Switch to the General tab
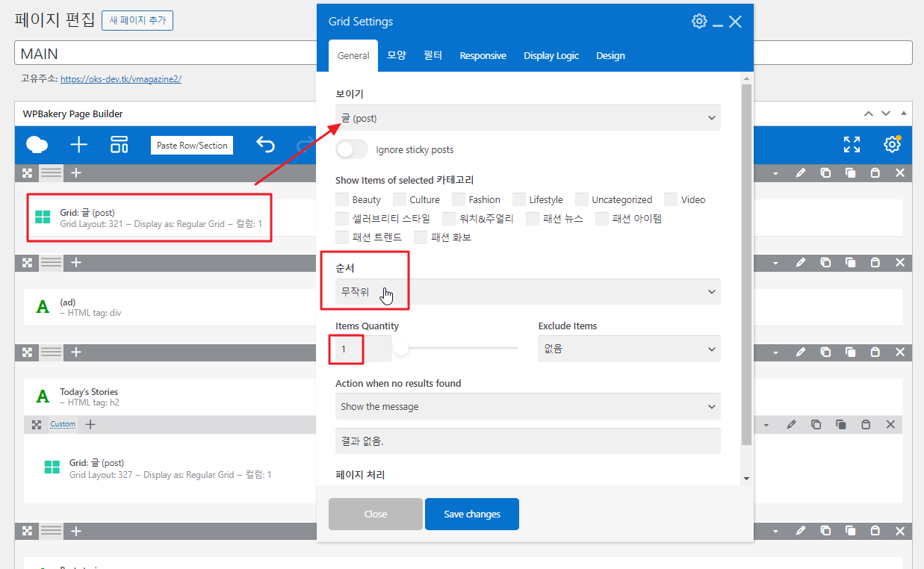 353,55
